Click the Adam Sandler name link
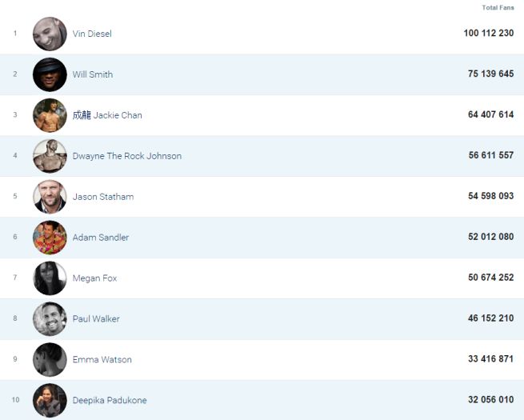This screenshot has width=524, height=420. click(101, 238)
